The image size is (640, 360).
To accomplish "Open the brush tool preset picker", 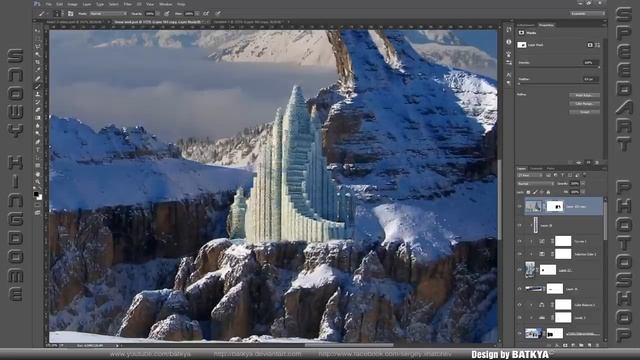I will tap(43, 13).
